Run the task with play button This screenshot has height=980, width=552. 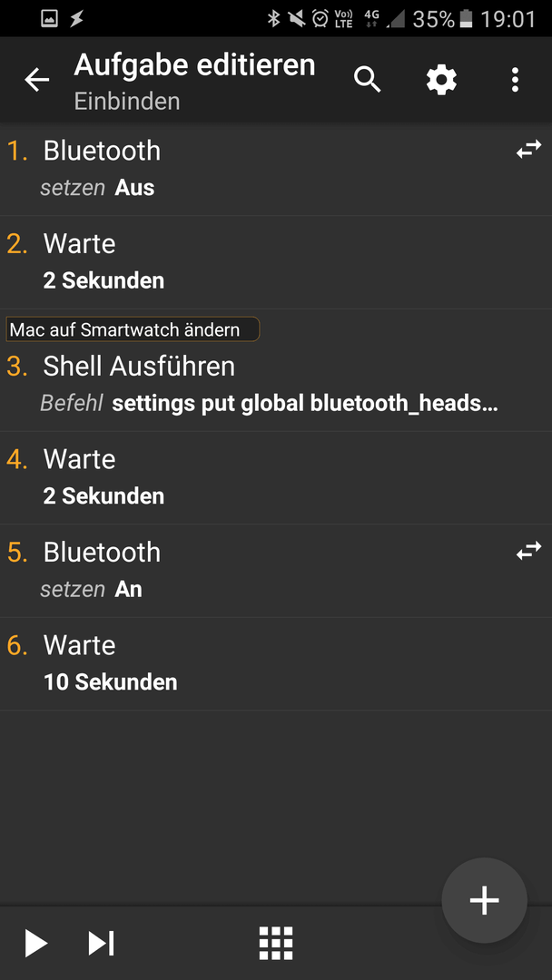coord(35,943)
